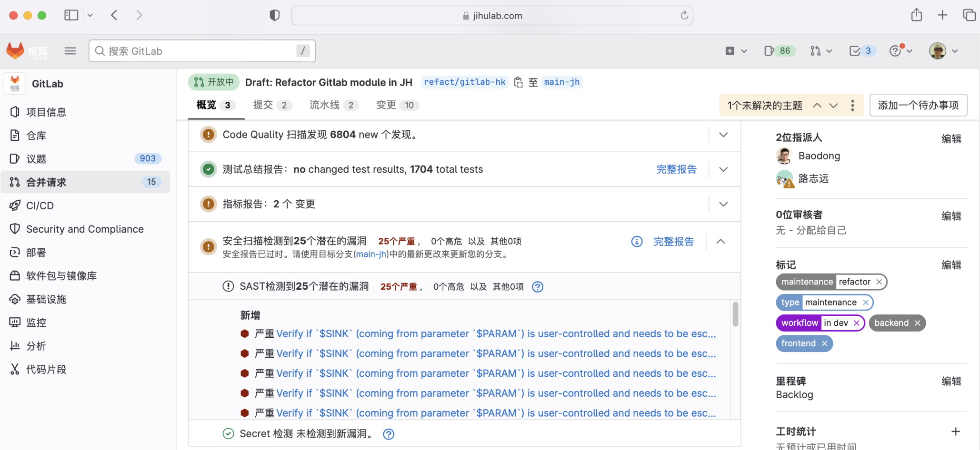
Task: Remove the frontend label
Action: 824,343
